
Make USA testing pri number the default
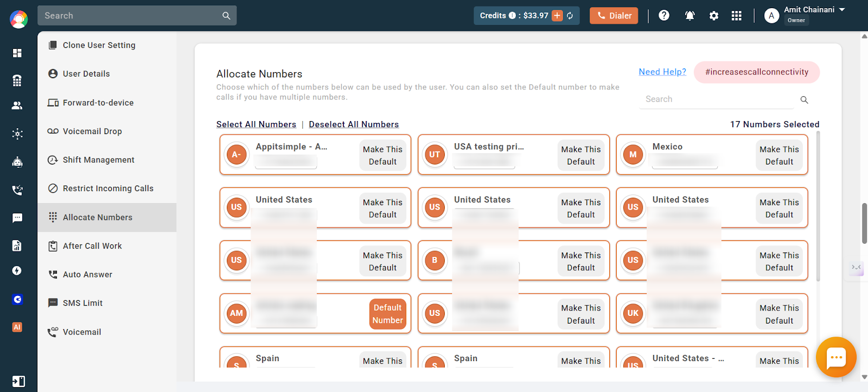tap(581, 155)
